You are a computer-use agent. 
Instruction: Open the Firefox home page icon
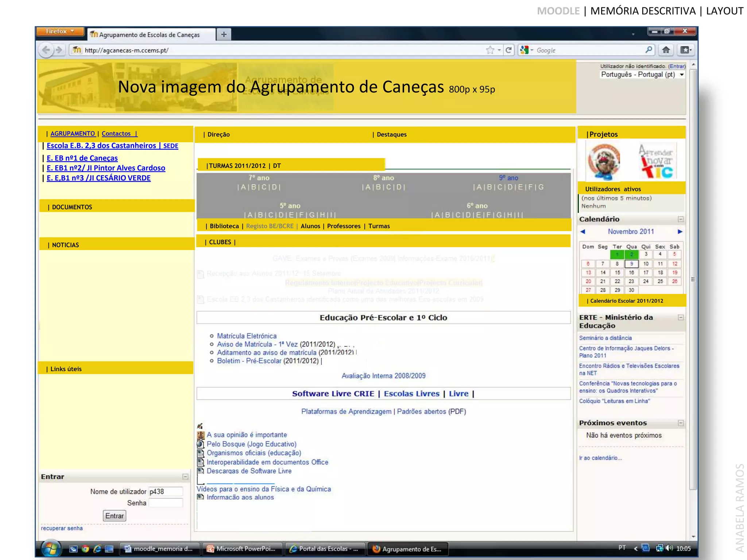666,50
